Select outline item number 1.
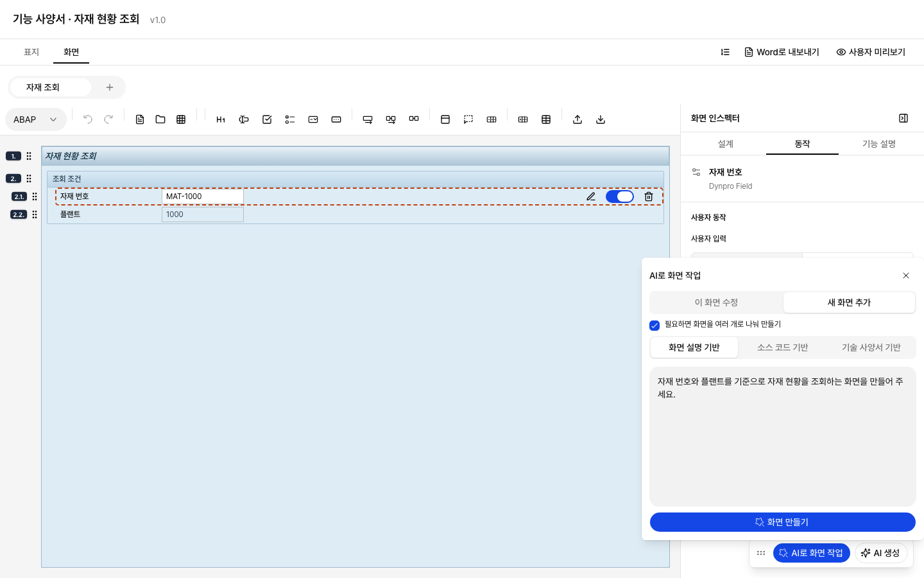 click(x=13, y=156)
